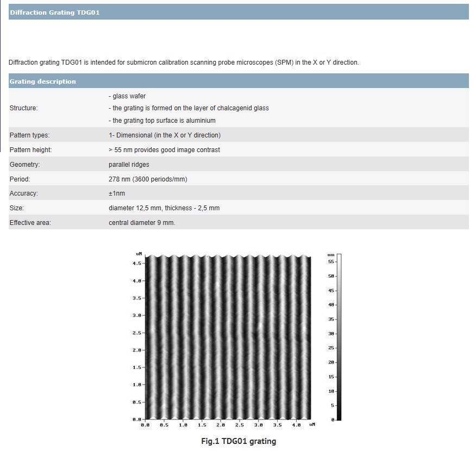The image size is (476, 451).
Task: Click the intro sentence about submicron calibration
Action: point(184,62)
